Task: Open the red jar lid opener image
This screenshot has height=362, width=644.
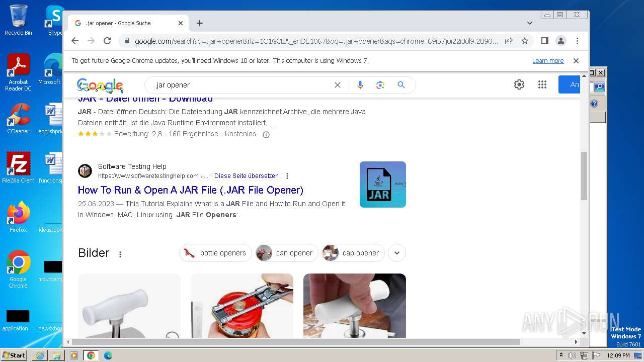Action: (x=242, y=306)
